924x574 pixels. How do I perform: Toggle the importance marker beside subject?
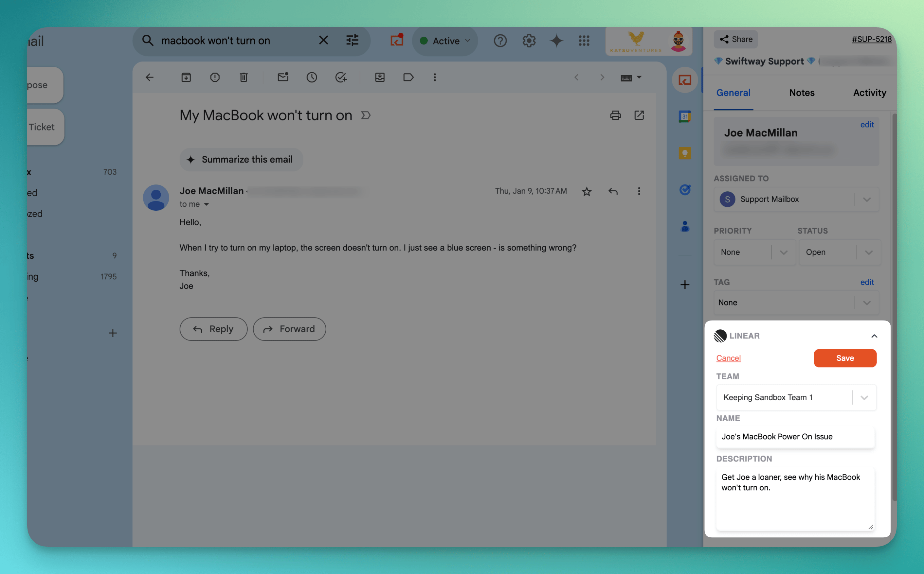[x=366, y=115]
